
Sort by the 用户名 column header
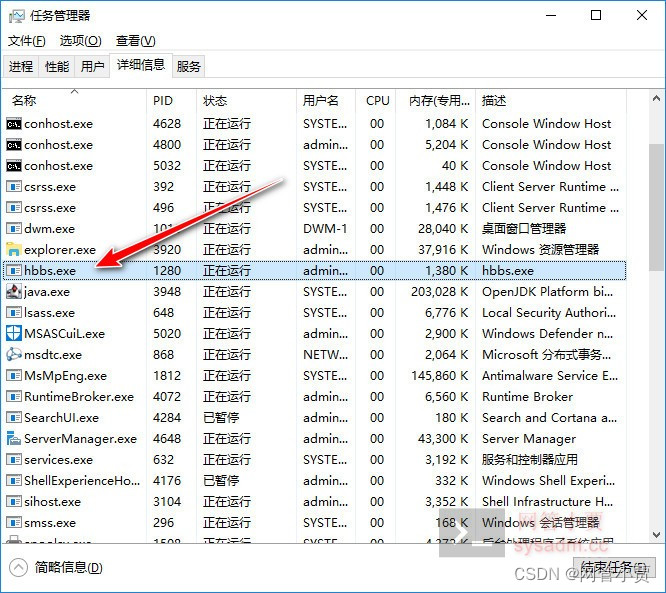326,101
